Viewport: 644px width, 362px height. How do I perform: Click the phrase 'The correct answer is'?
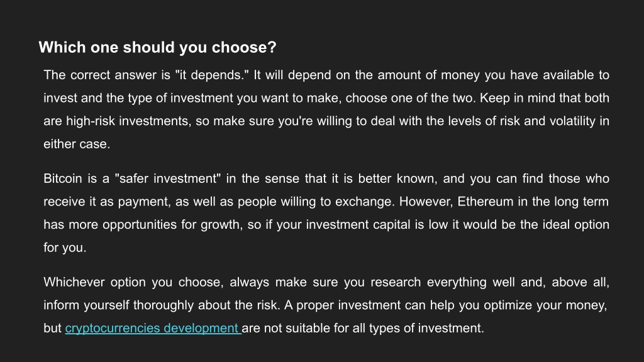pyautogui.click(x=107, y=75)
